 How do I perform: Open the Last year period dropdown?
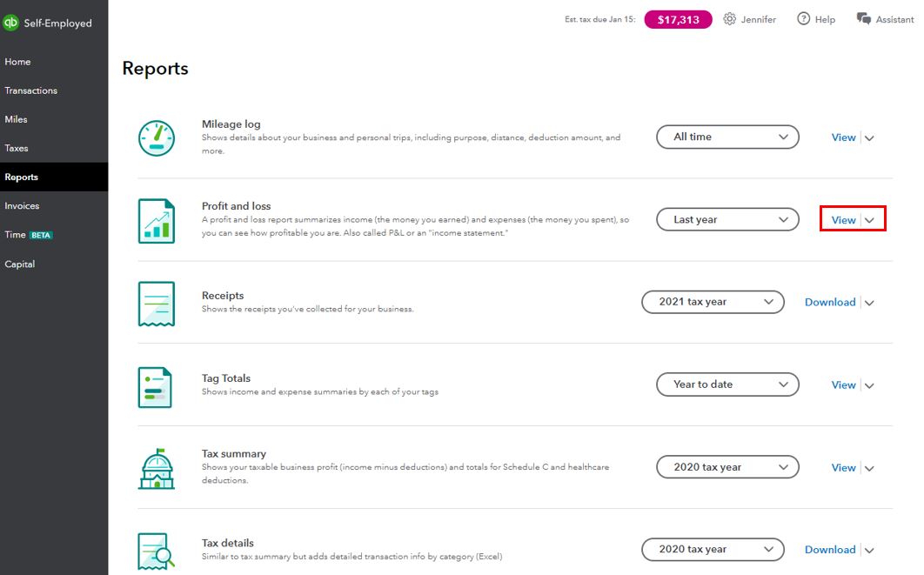point(727,219)
